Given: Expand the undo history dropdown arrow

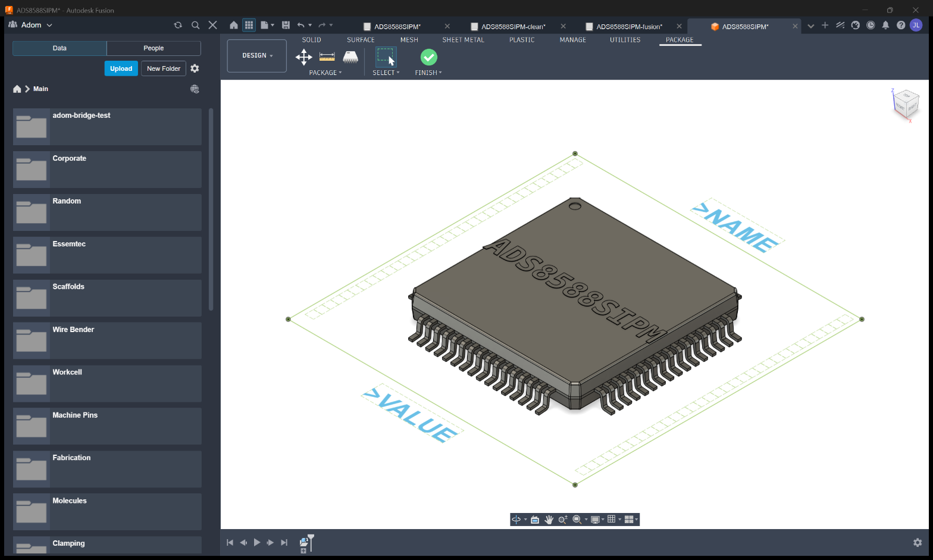Looking at the screenshot, I should tap(310, 25).
